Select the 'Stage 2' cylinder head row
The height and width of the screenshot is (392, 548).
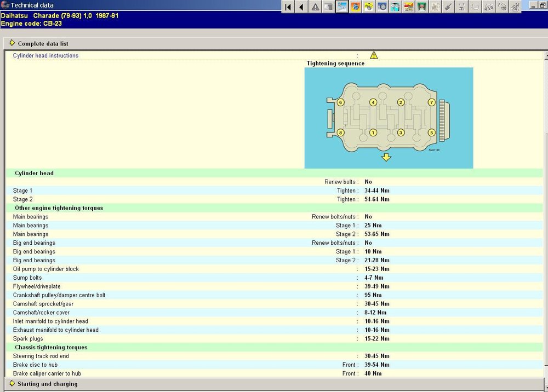click(275, 199)
